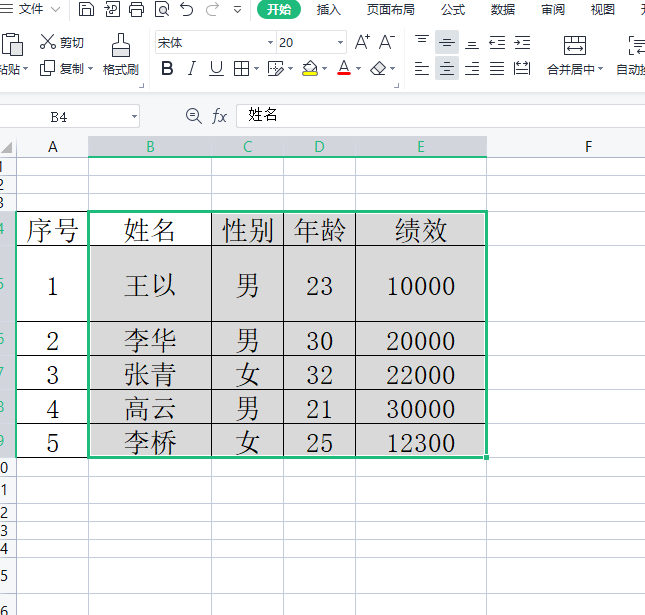Undo the last action
Image resolution: width=645 pixels, height=615 pixels.
pos(187,9)
